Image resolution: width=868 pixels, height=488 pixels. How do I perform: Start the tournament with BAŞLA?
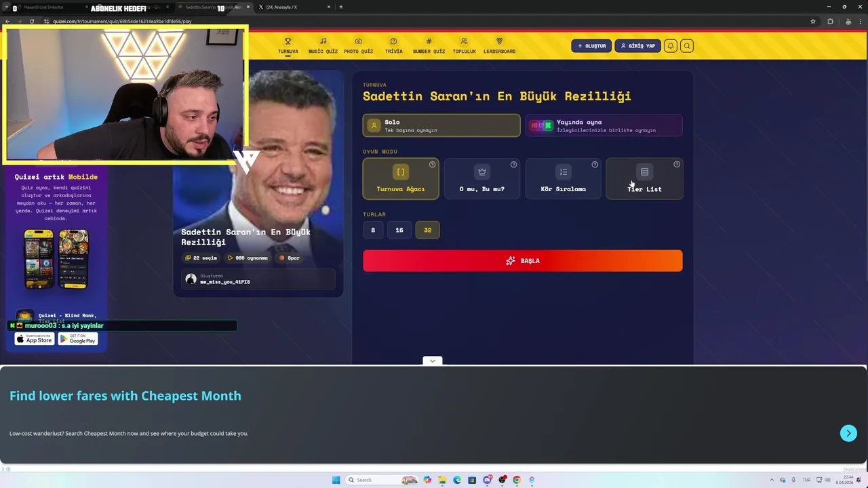tap(522, 261)
